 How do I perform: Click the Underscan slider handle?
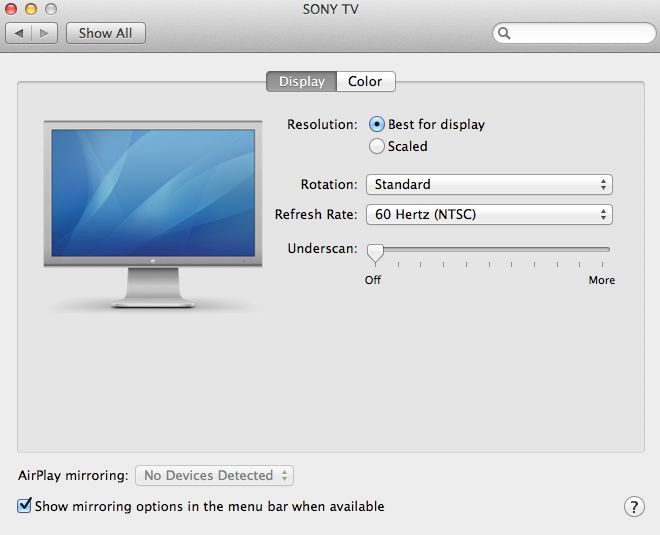375,253
